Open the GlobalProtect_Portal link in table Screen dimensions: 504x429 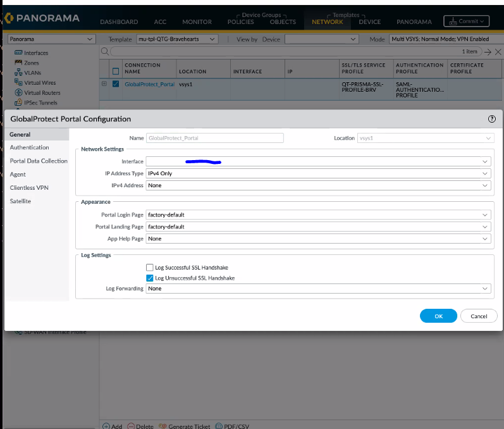click(149, 84)
